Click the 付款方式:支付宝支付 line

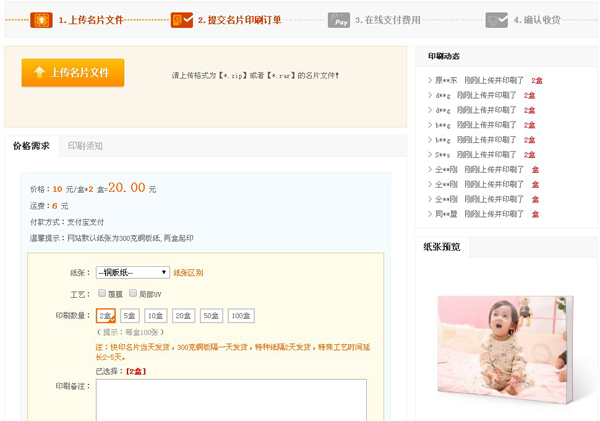[x=67, y=222]
